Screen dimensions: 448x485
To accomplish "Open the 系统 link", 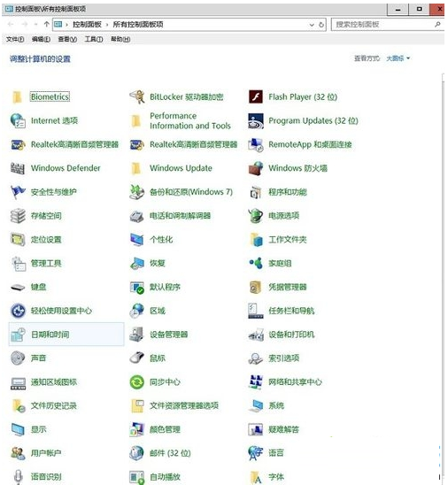I will [276, 405].
